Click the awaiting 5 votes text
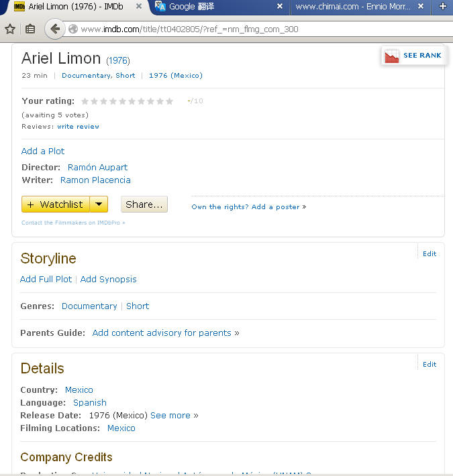453x476 pixels. pos(55,115)
